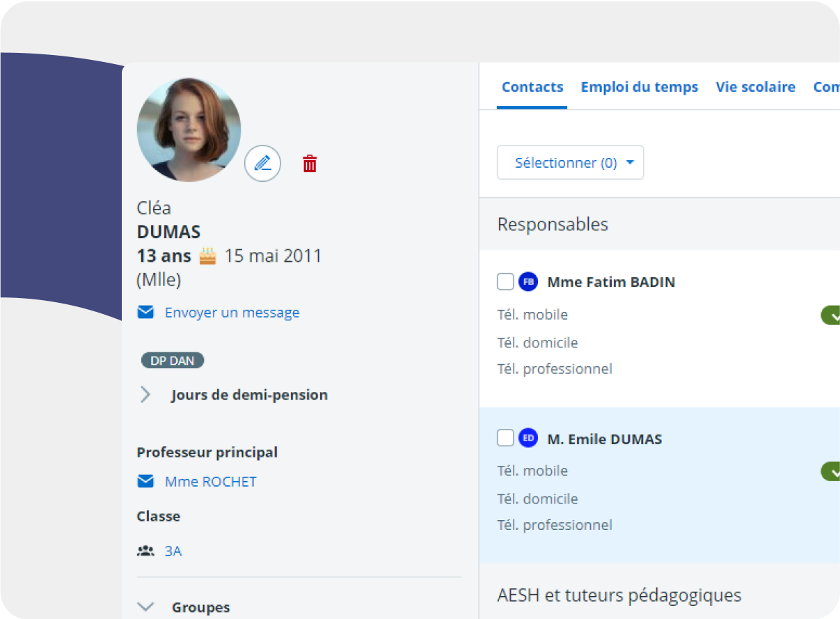Click Tél. professionnel under Emile DUMAS
This screenshot has width=840, height=619.
click(555, 525)
